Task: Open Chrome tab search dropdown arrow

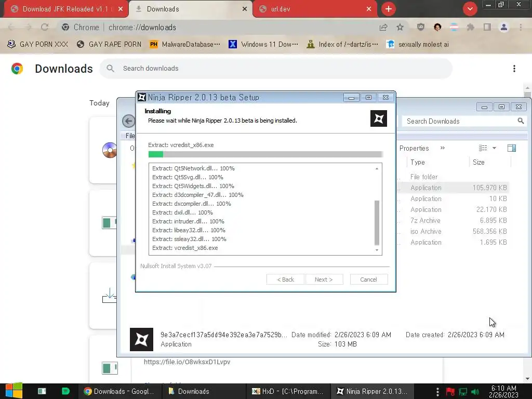Action: click(470, 9)
